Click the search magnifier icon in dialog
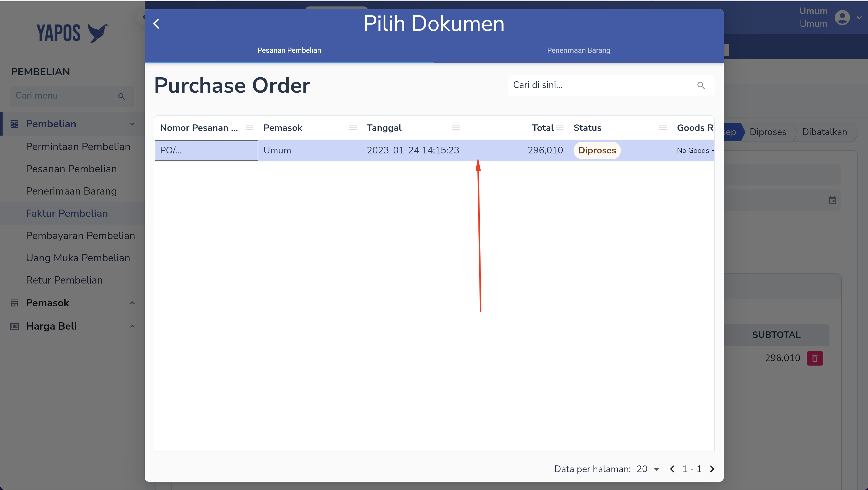Viewport: 868px width, 490px height. tap(701, 85)
